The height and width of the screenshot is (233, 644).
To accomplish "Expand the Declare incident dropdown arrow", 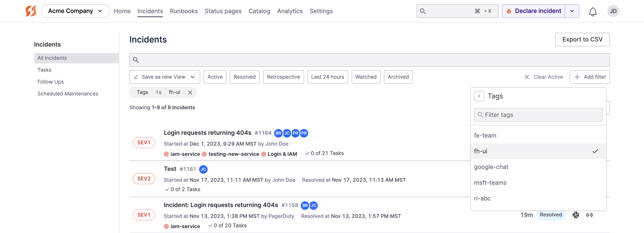I will click(x=572, y=11).
